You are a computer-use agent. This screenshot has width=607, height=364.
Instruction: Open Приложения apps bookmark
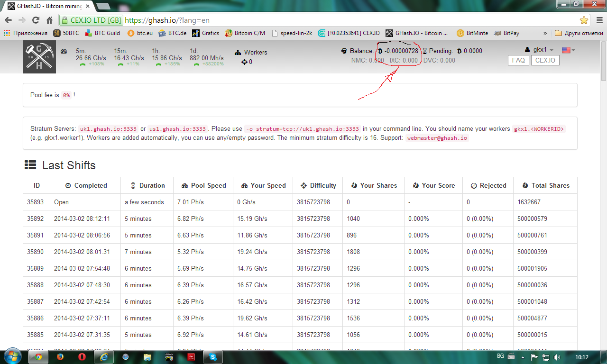coord(26,33)
